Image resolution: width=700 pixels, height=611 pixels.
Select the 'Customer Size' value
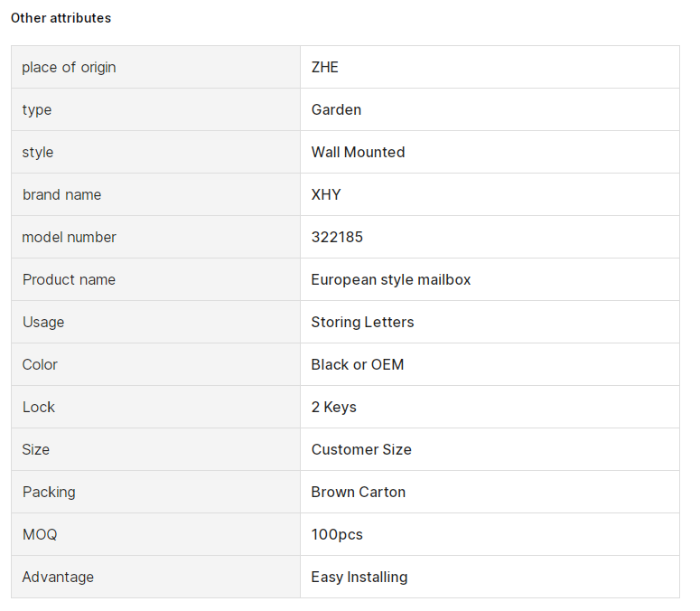point(361,449)
